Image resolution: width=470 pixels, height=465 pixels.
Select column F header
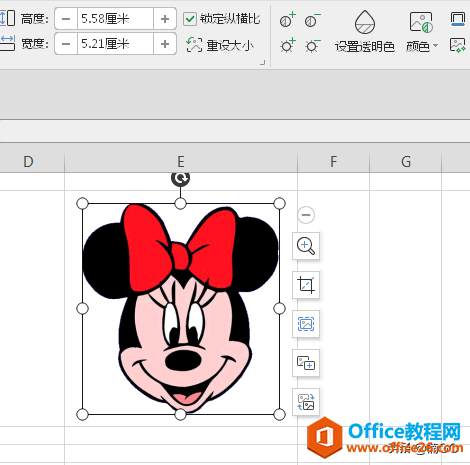pos(333,162)
